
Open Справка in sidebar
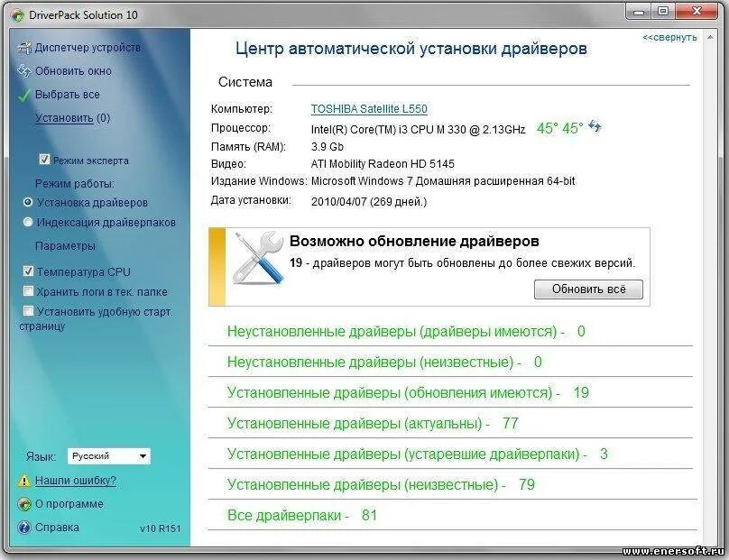pyautogui.click(x=57, y=528)
